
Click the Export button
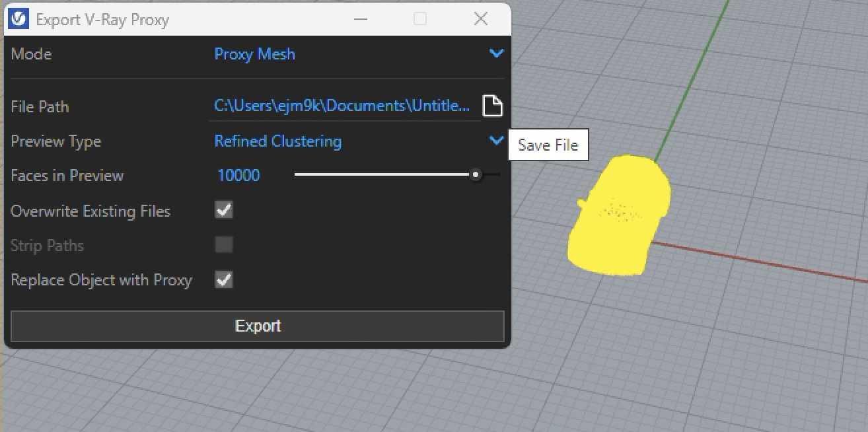258,326
